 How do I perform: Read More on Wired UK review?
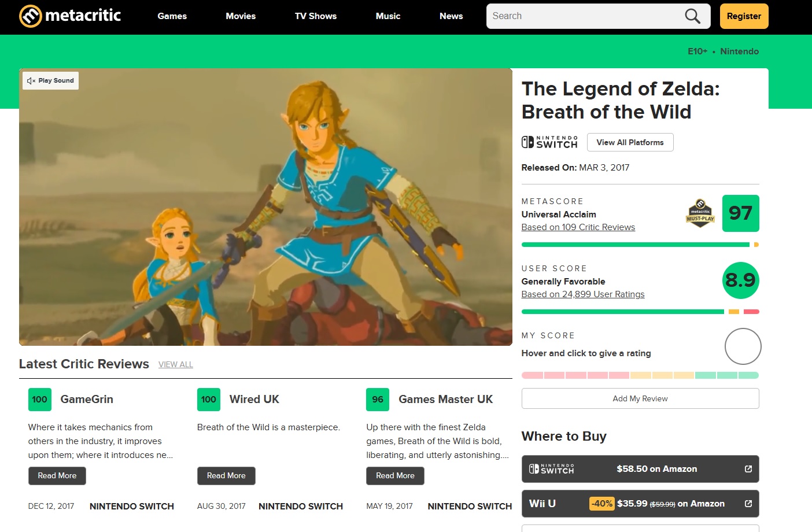click(226, 476)
